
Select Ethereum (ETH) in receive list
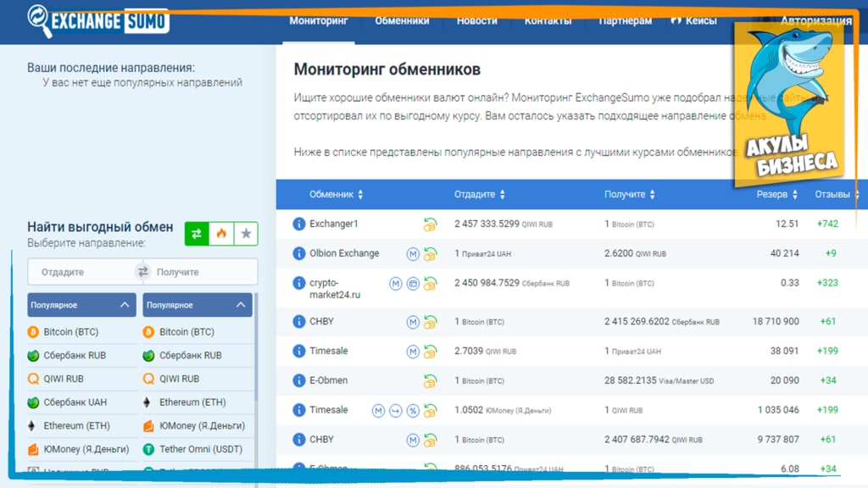click(x=184, y=402)
